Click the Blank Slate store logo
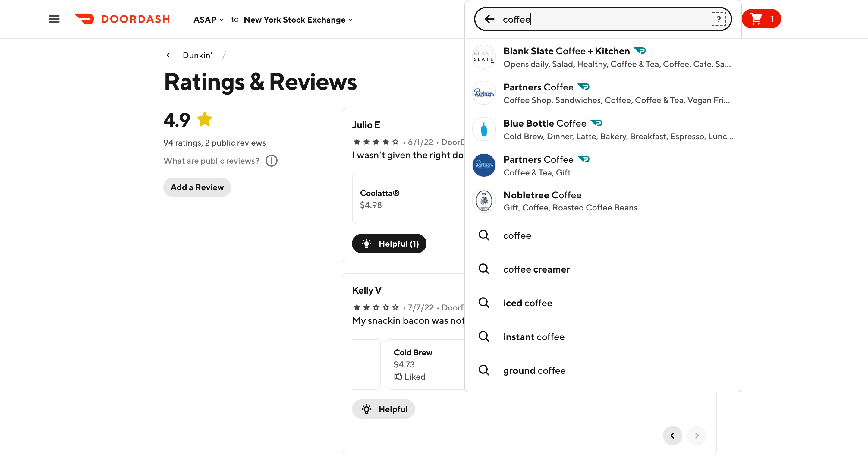This screenshot has width=868, height=460. click(484, 57)
